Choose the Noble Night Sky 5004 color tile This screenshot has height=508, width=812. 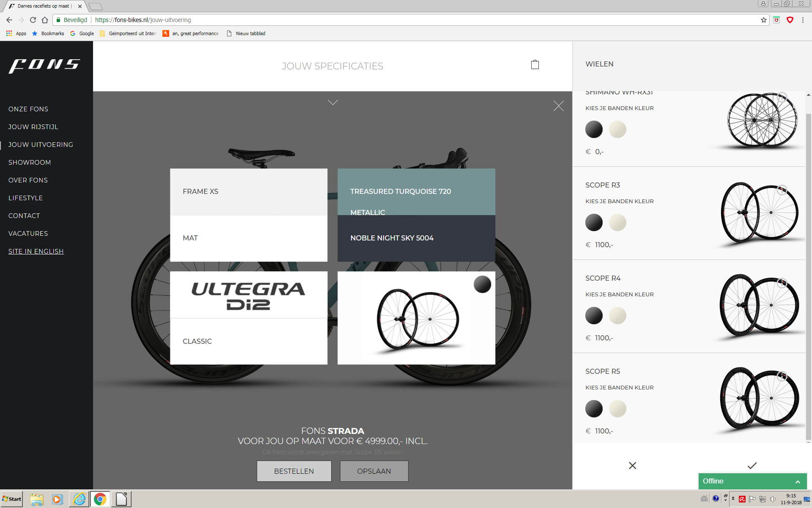coord(416,238)
